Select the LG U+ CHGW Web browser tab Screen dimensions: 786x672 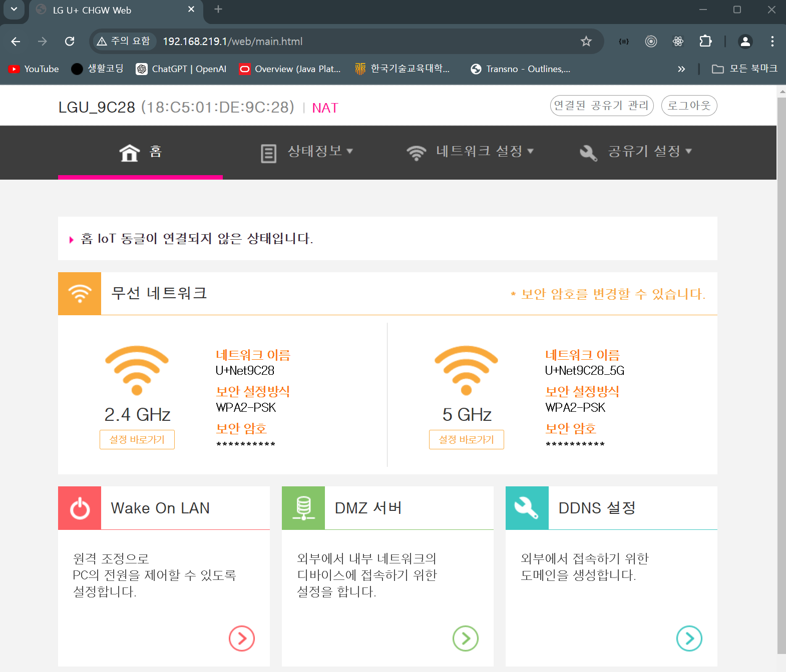(116, 11)
